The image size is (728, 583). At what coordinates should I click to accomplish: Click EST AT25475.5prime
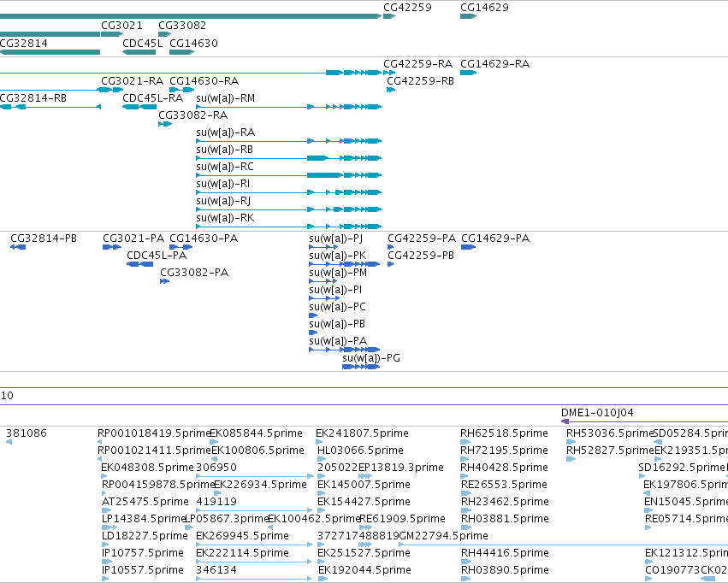(145, 503)
